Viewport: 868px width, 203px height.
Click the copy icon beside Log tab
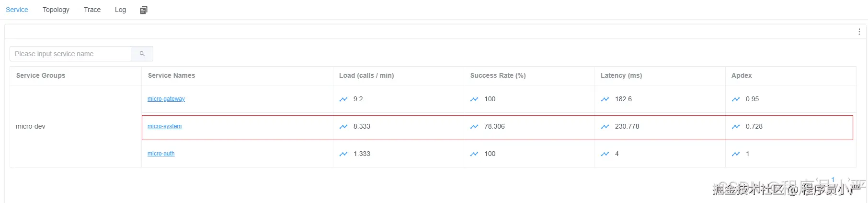click(x=144, y=10)
